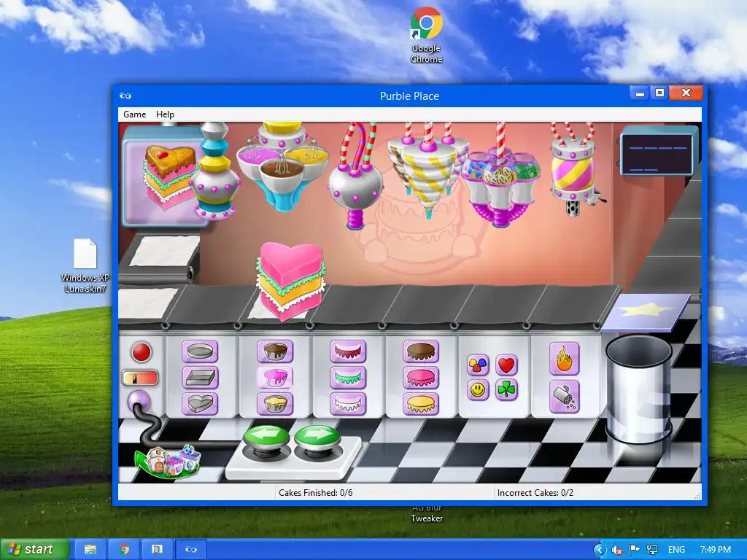Viewport: 747px width, 560px height.
Task: Select the round cake pan button
Action: 200,352
